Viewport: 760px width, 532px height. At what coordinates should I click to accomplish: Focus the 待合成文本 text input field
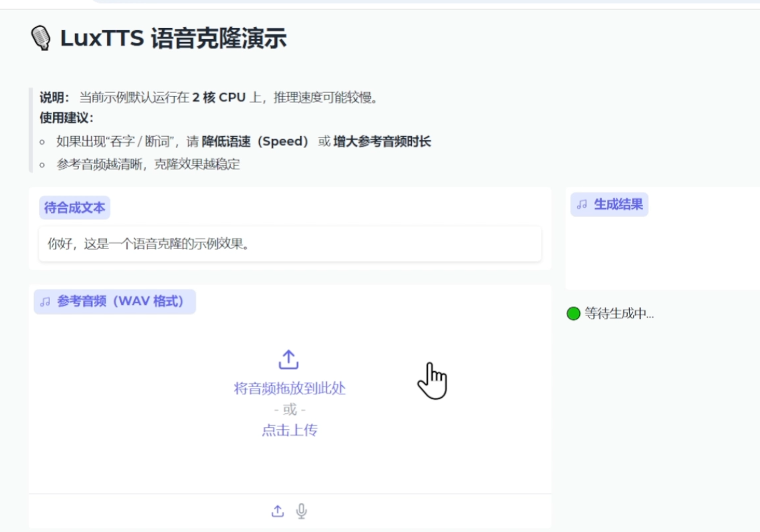(x=290, y=244)
